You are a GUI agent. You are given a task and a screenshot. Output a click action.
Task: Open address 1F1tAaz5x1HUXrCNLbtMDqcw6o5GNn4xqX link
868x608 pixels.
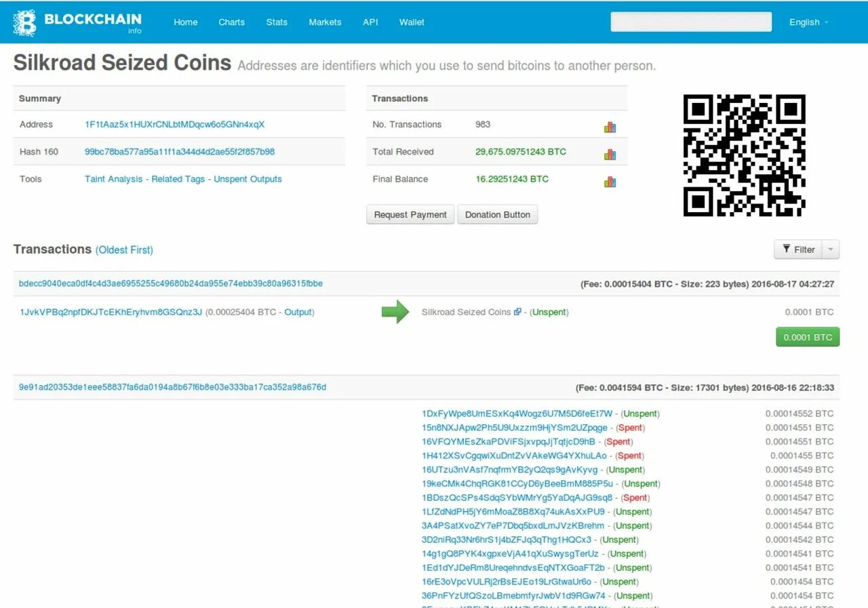[x=174, y=124]
